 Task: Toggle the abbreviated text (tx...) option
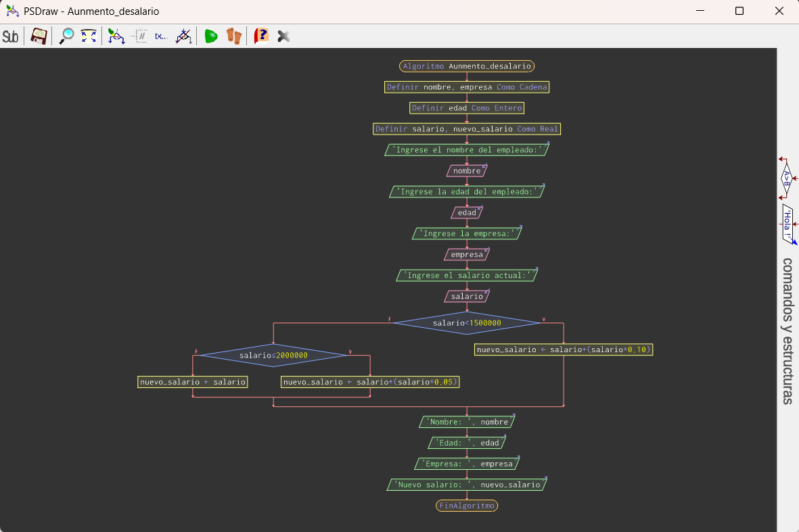click(161, 37)
